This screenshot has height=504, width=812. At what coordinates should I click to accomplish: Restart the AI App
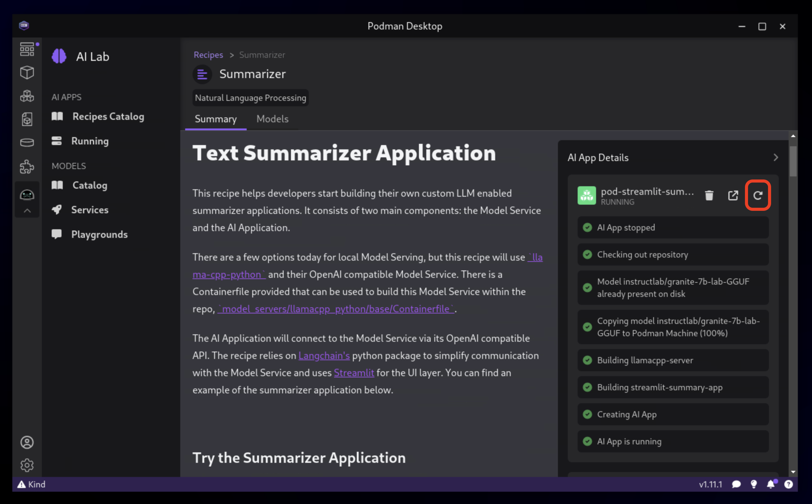(758, 195)
